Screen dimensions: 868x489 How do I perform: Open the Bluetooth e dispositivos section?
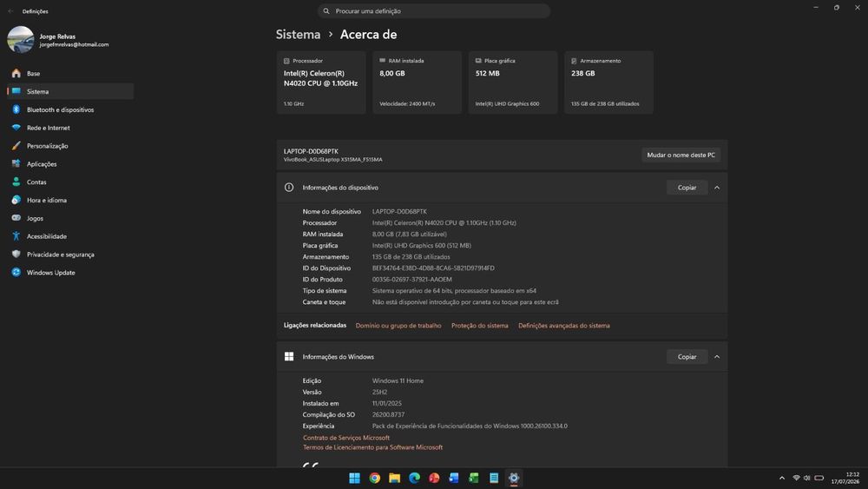pyautogui.click(x=70, y=109)
